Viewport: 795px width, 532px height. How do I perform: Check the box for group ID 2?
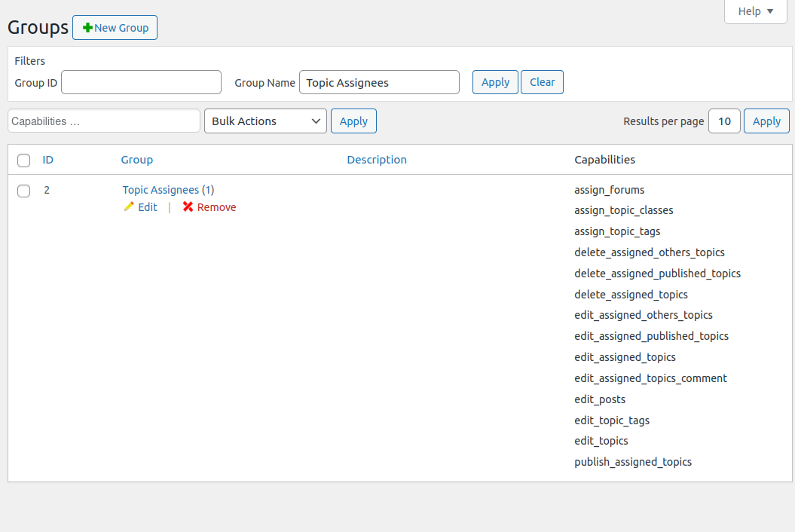(x=23, y=191)
